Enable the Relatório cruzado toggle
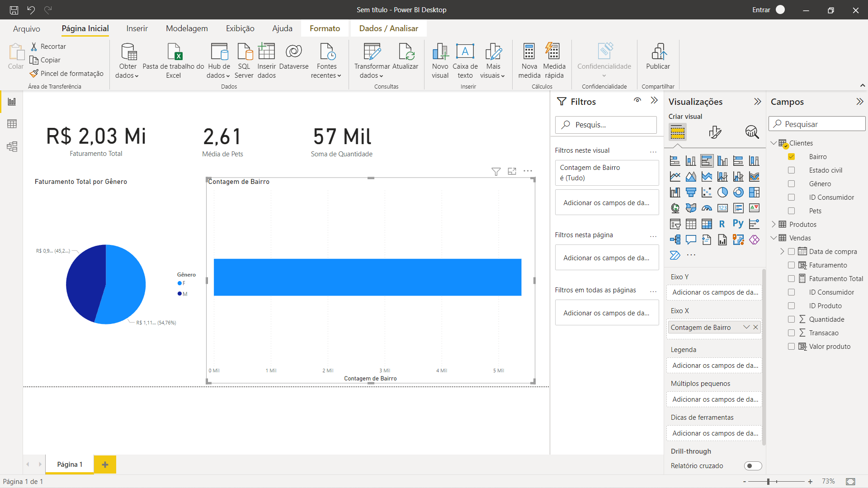868x488 pixels. point(753,466)
